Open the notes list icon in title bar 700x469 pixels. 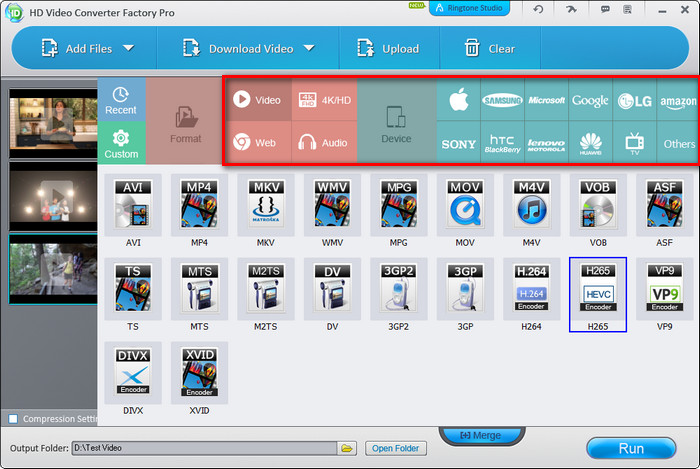click(627, 9)
